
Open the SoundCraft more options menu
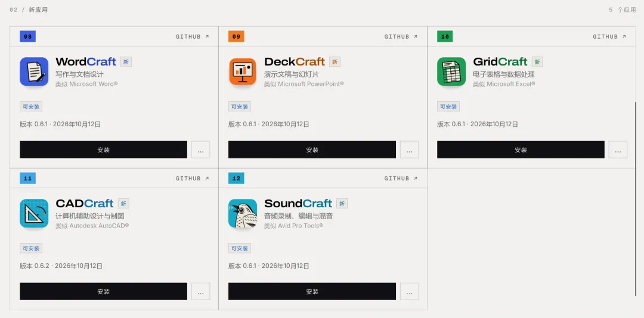point(410,291)
